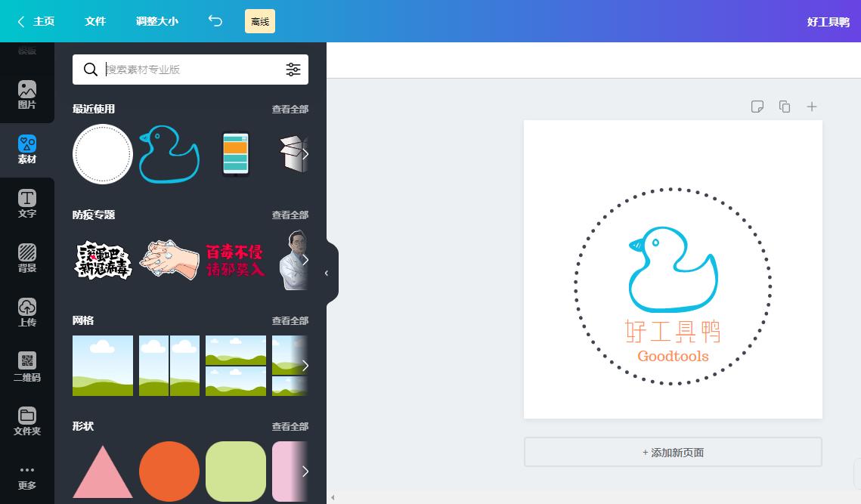Collapse the materials panel with left chevron
861x504 pixels.
coord(327,274)
